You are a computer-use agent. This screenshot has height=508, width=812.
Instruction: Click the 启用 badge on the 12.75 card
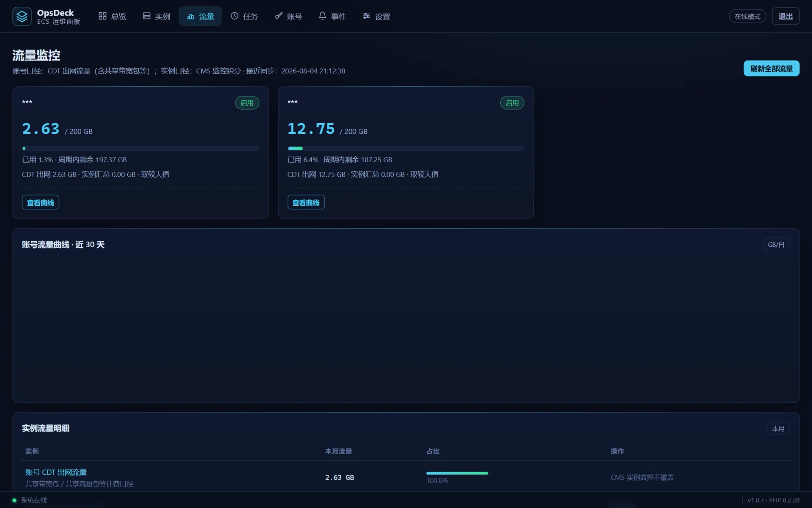[512, 103]
